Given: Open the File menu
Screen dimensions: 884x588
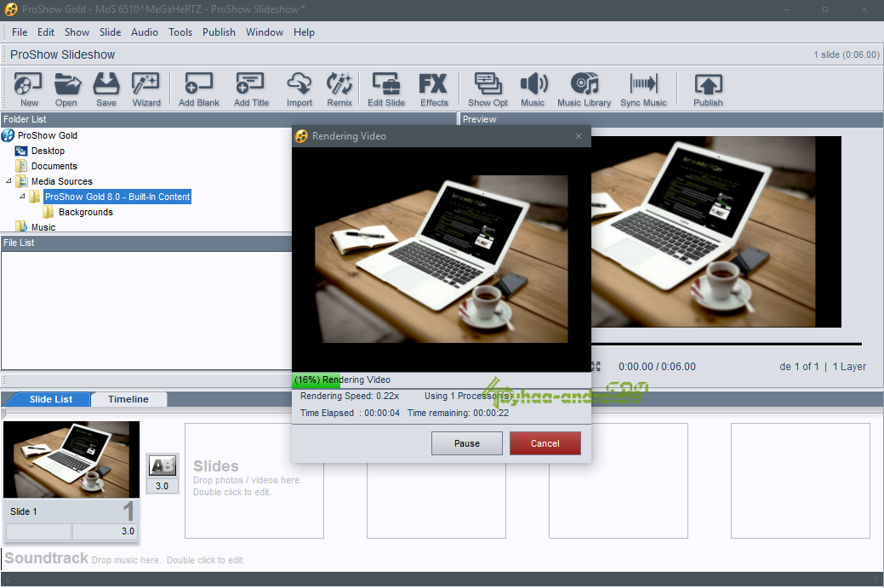Looking at the screenshot, I should point(20,32).
